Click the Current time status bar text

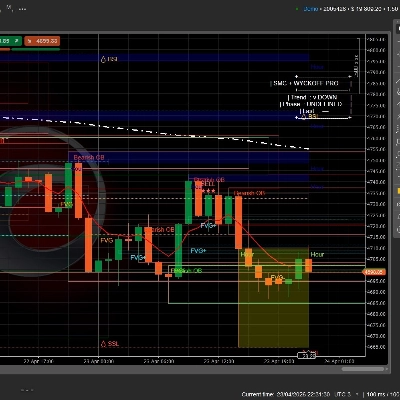286,394
